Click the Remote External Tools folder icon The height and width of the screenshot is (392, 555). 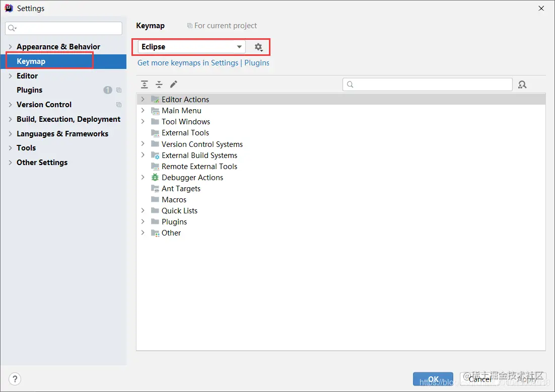click(155, 166)
